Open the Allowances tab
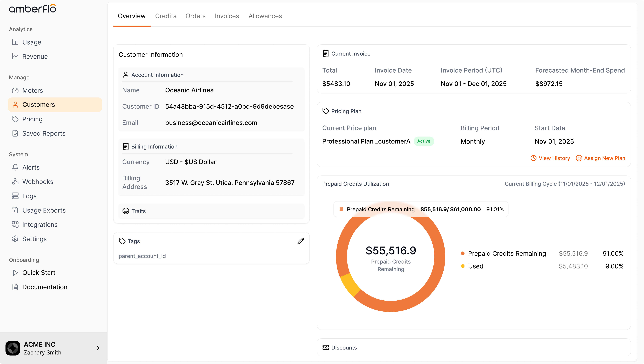 265,16
